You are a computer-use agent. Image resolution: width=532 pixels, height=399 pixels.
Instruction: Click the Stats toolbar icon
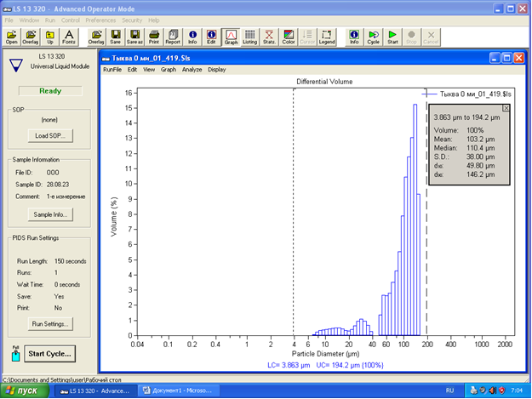tap(269, 35)
